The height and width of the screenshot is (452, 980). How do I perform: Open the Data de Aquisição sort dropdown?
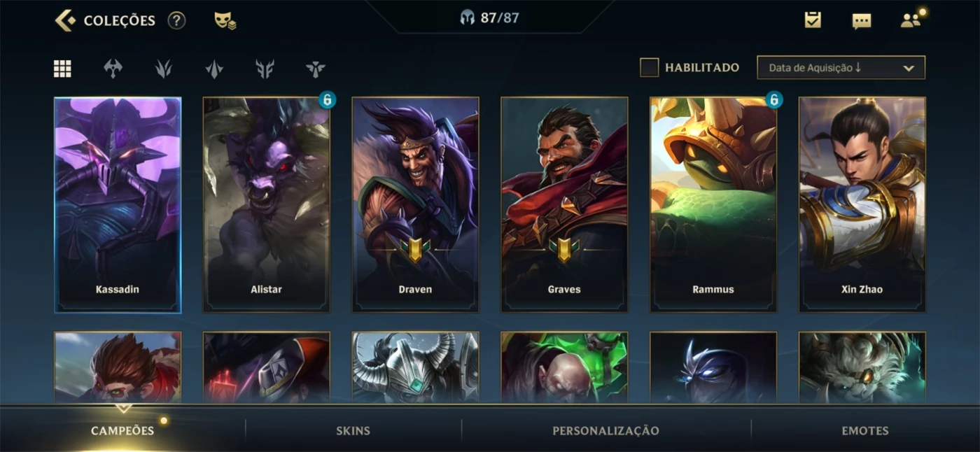841,68
